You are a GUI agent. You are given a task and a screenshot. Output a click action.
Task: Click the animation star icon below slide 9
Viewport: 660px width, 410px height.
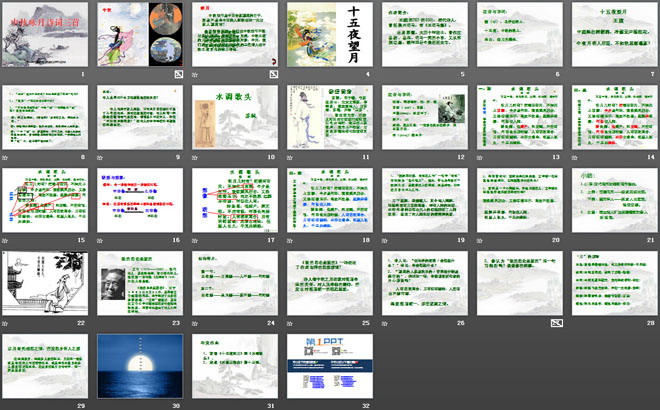pos(100,158)
